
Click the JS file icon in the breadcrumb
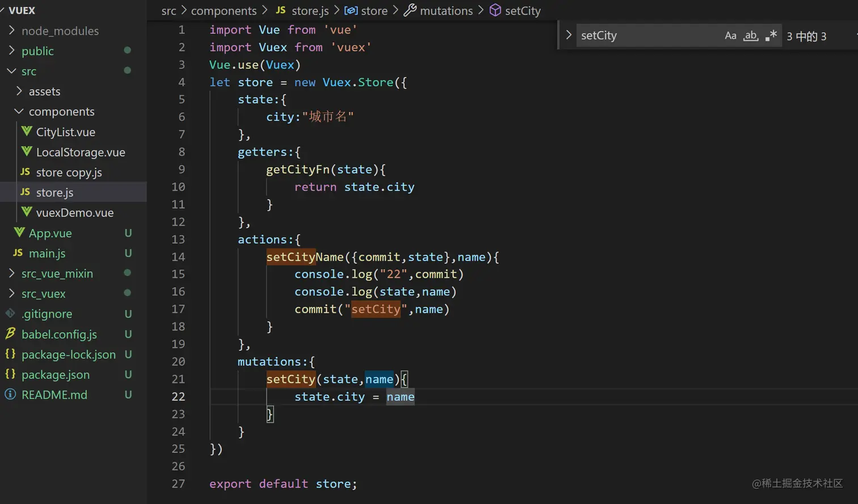click(281, 10)
